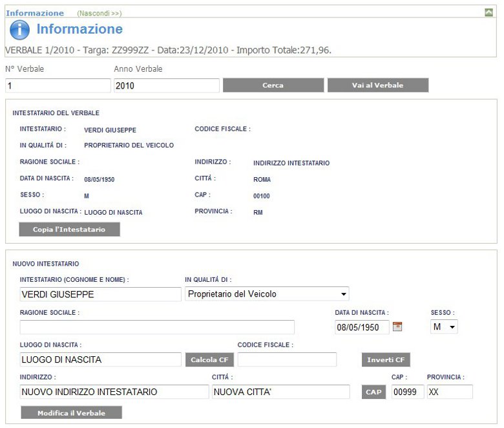Viewport: 504px width, 428px height.
Task: Focus the N° Verbale input field
Action: (58, 85)
